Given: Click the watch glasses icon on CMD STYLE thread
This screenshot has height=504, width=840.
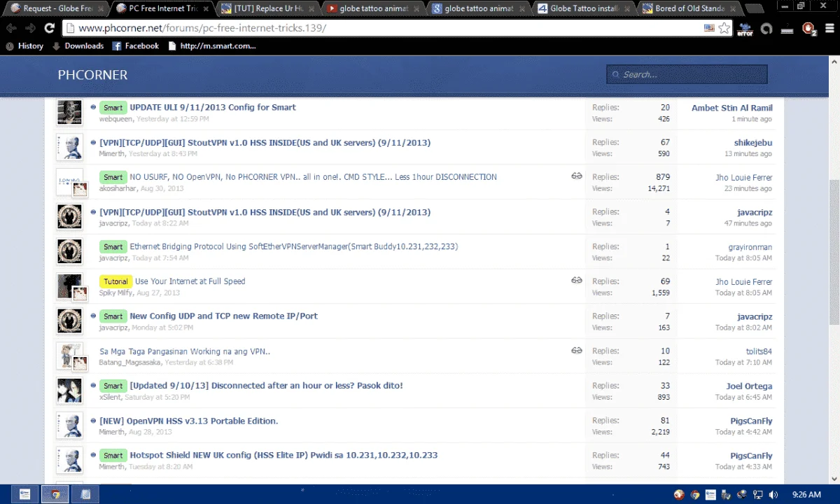Looking at the screenshot, I should (x=577, y=176).
